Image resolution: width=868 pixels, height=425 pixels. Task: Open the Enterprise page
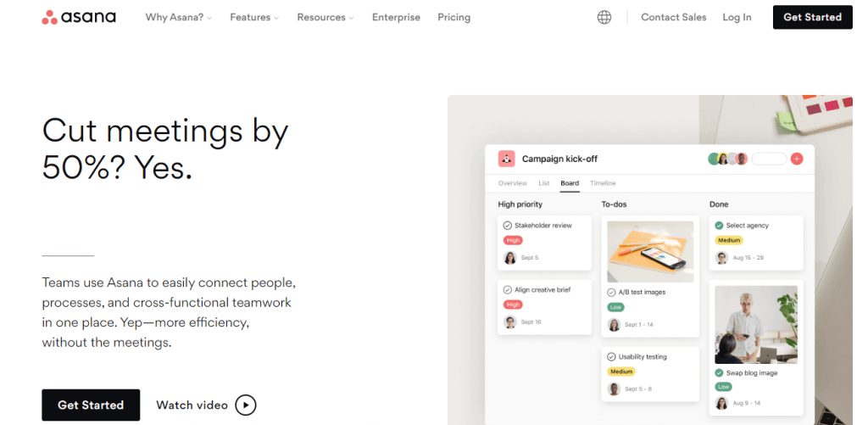396,17
